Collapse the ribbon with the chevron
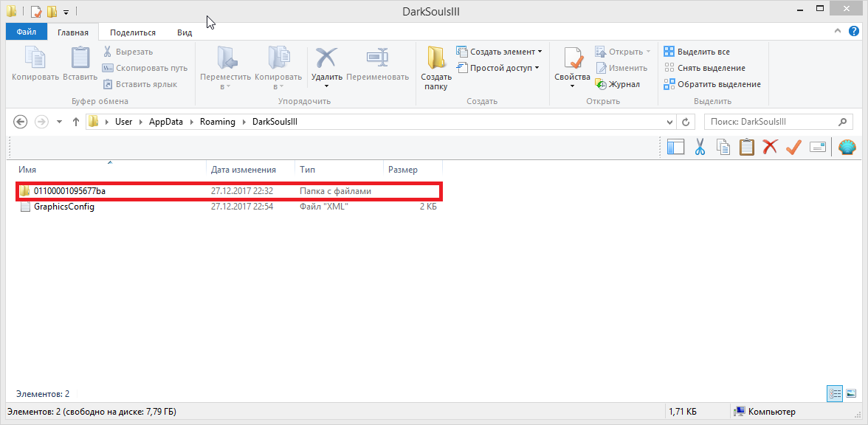 838,32
